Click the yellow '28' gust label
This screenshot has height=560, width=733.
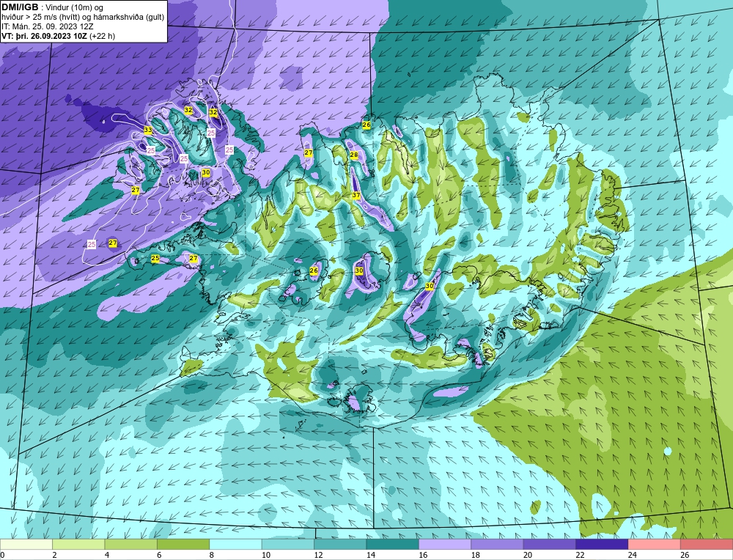(354, 155)
